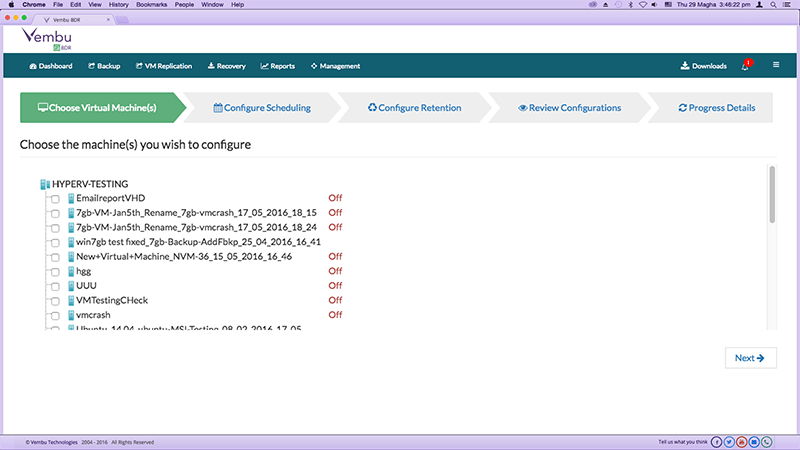The image size is (800, 450).
Task: Click the Wi-Fi icon in menu bar
Action: click(643, 5)
